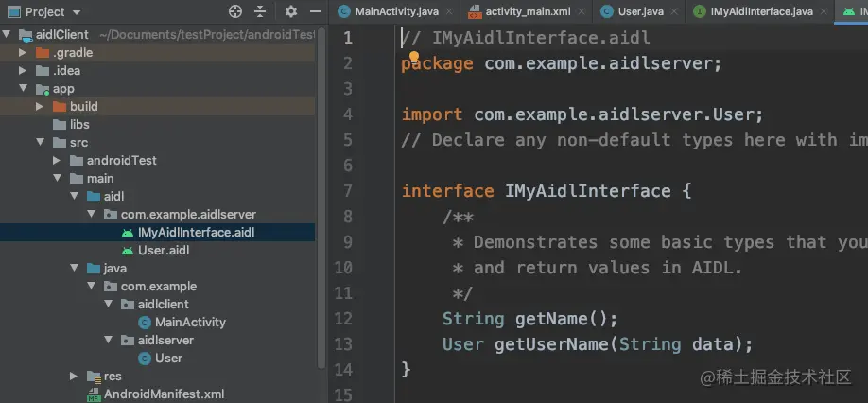
Task: Click 'getUserName' method on line 13
Action: 551,344
